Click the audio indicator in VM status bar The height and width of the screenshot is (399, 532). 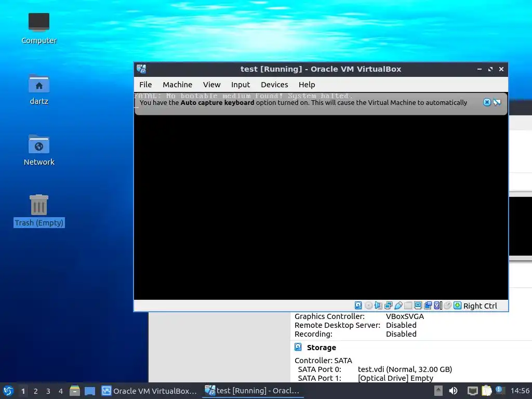[378, 305]
